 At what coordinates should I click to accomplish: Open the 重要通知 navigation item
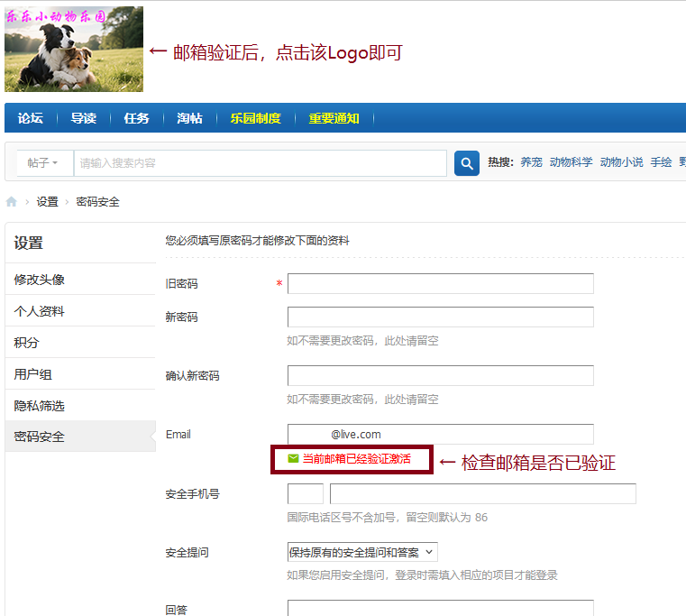point(334,118)
